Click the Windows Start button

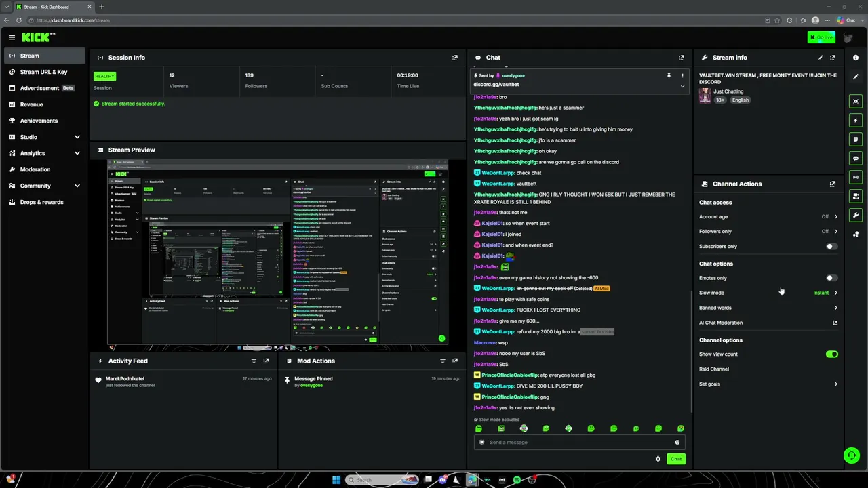336,480
